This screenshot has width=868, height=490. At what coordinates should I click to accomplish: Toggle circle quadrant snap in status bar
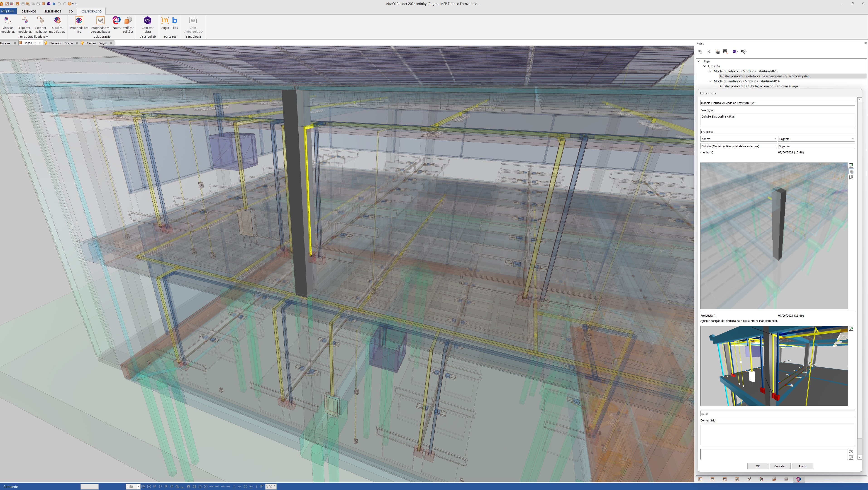[x=200, y=487]
